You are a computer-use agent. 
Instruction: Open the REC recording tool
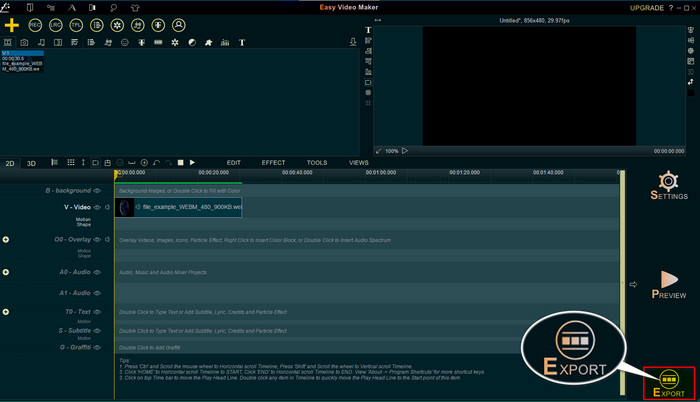[35, 25]
